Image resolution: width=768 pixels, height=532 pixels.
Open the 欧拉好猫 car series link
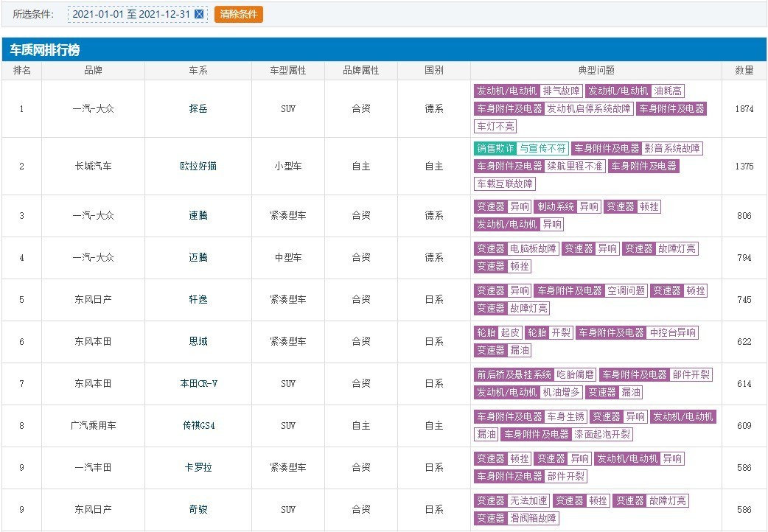[x=198, y=166]
